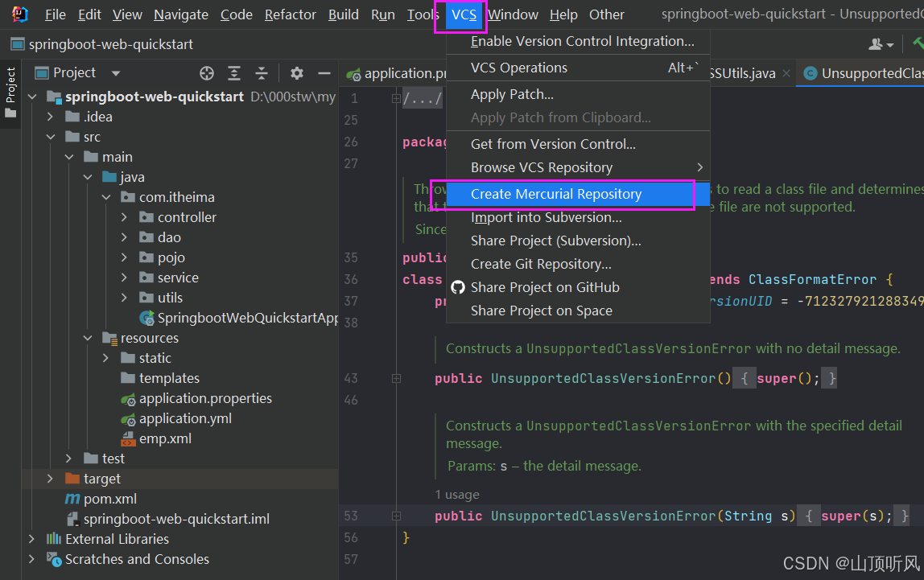Click the application.yml Spring icon

pyautogui.click(x=129, y=419)
